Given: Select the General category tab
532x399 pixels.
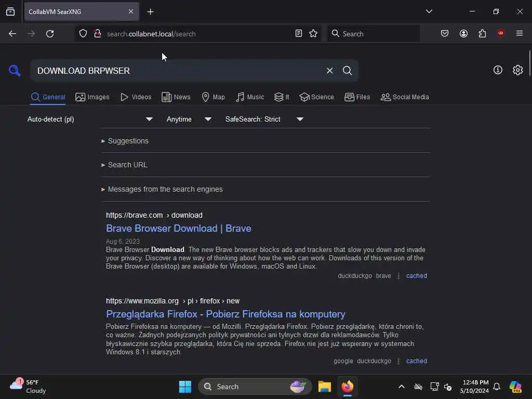Looking at the screenshot, I should coord(48,97).
